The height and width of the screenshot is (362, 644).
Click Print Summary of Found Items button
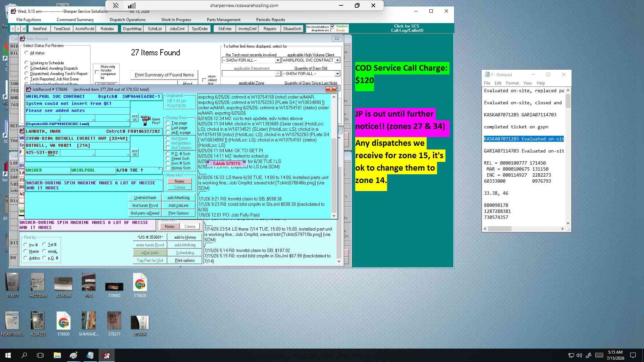point(164,75)
